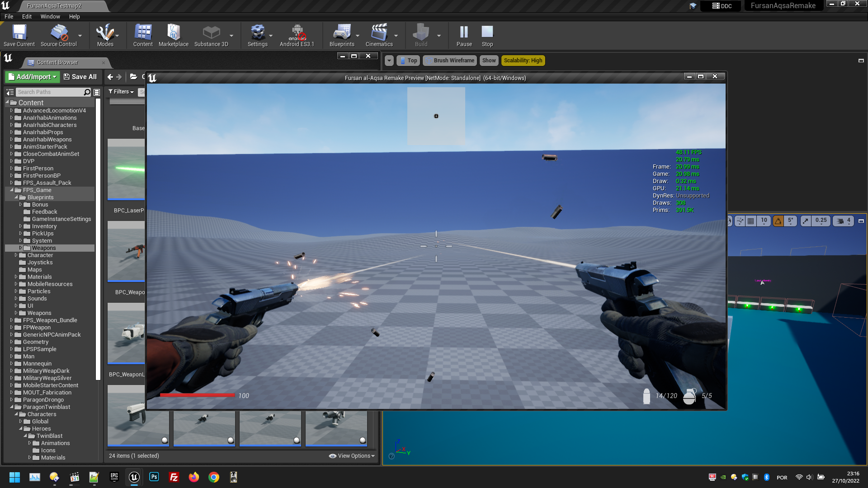
Task: Open Unreal Editor from the taskbar
Action: pyautogui.click(x=134, y=477)
